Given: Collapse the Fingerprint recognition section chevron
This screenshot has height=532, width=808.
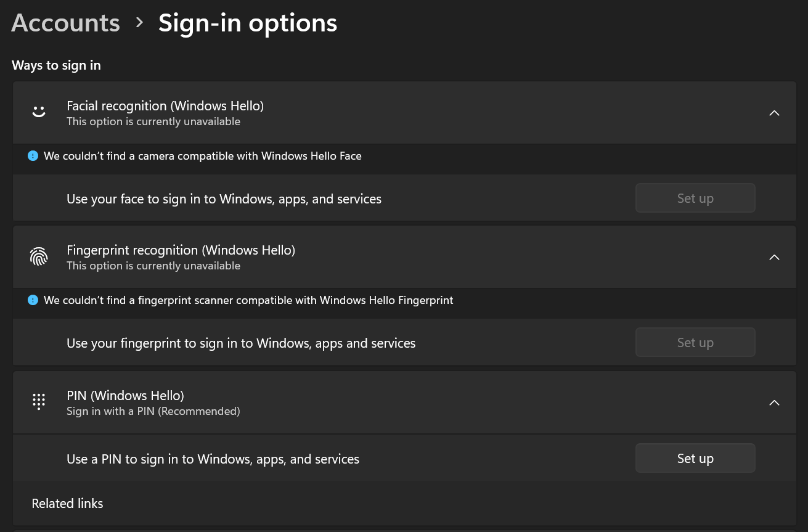Looking at the screenshot, I should (x=774, y=257).
